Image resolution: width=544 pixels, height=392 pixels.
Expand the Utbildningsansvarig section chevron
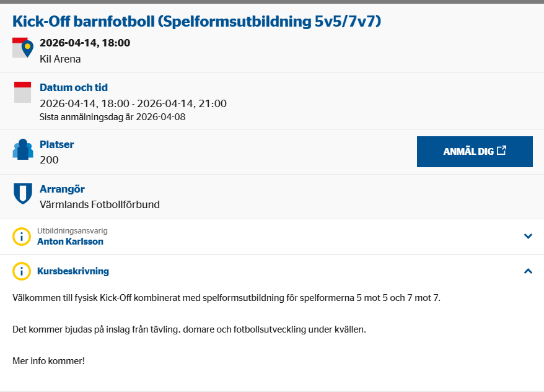point(528,236)
